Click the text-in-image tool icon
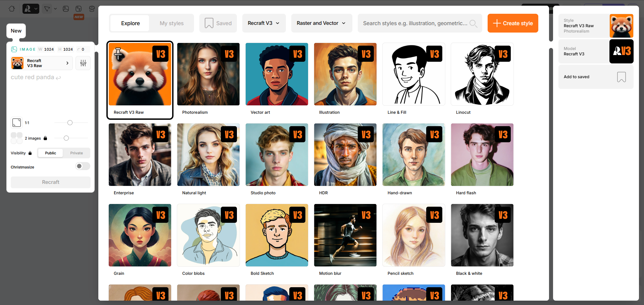Viewport: 644px width, 305px height. pyautogui.click(x=79, y=9)
